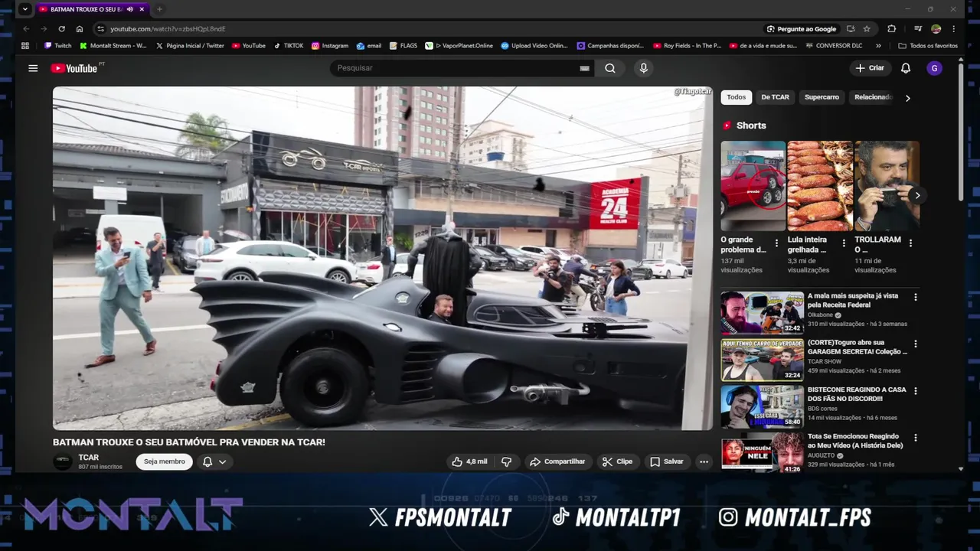This screenshot has width=980, height=551.
Task: Click the youtube.com URL address bar
Action: pos(168,29)
